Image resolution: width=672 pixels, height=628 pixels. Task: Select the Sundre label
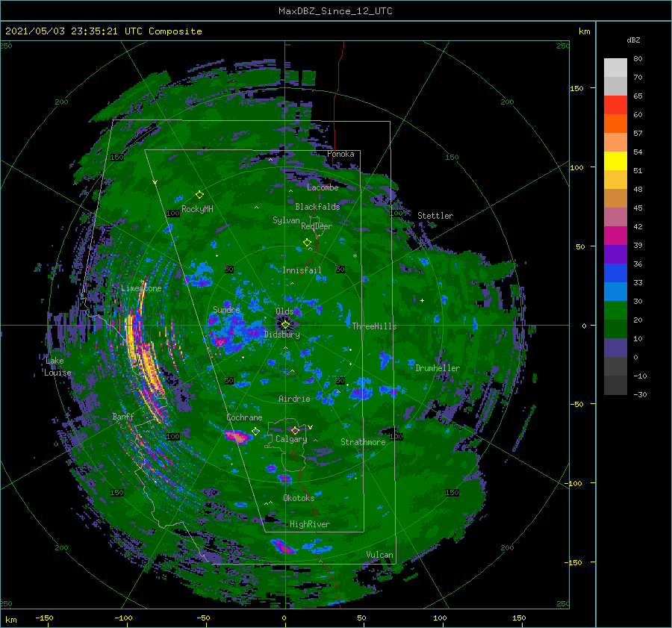click(226, 310)
